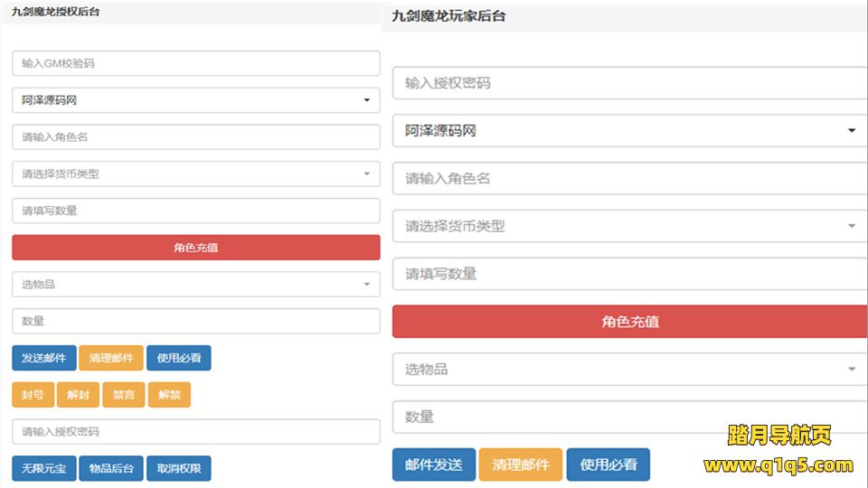
Task: Click the 取消权限 button
Action: pos(179,468)
